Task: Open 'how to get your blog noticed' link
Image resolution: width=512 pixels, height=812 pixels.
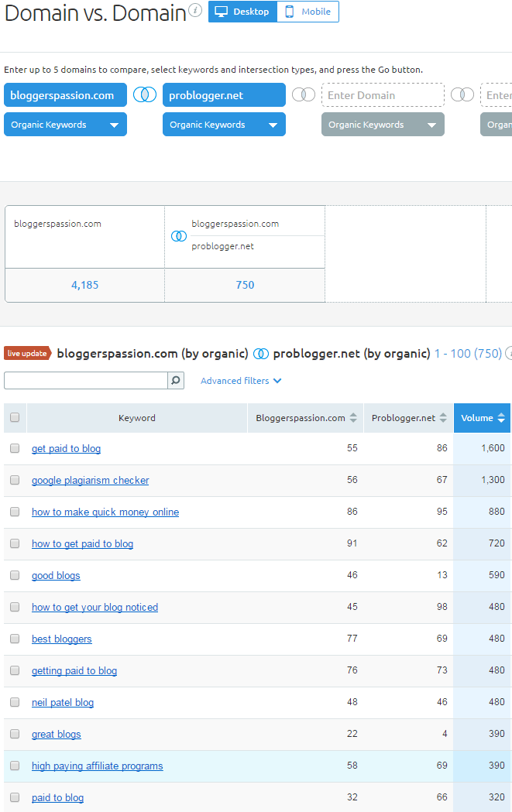Action: tap(94, 607)
